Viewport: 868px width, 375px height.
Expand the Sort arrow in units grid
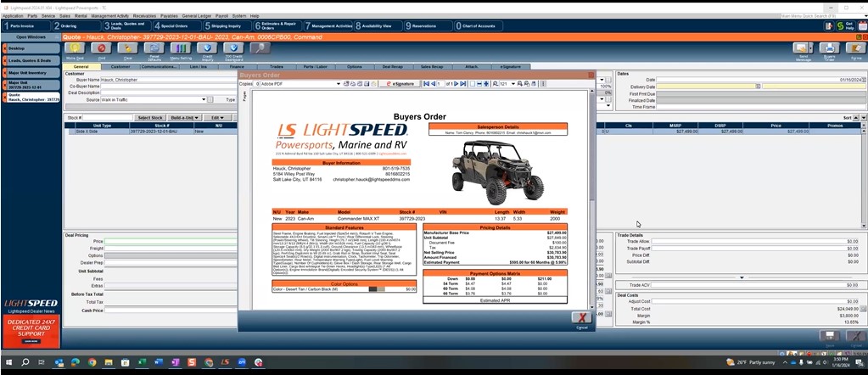[856, 117]
